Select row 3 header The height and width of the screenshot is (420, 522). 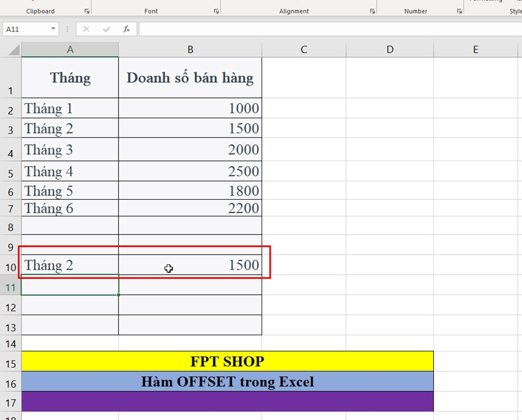[x=11, y=128]
